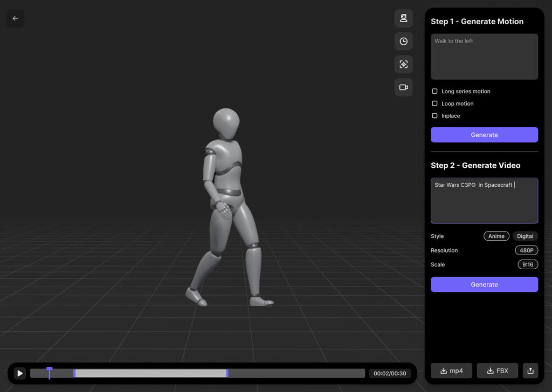Open the 480P resolution selector

pyautogui.click(x=526, y=250)
